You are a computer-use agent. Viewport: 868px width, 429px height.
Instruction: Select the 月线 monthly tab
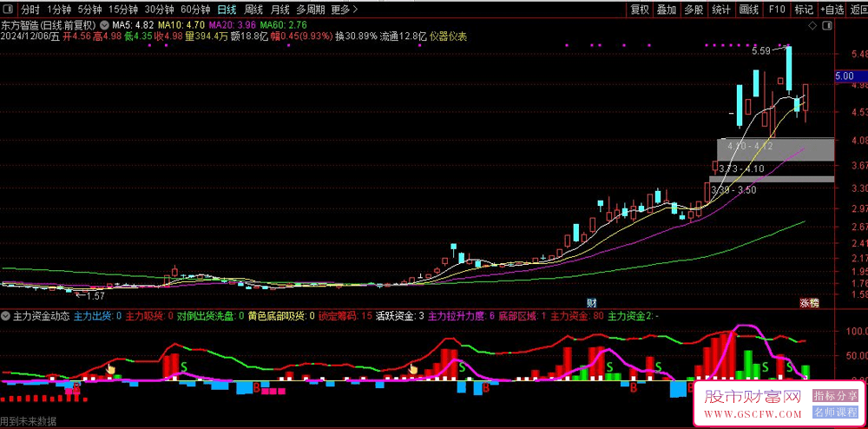pyautogui.click(x=280, y=10)
